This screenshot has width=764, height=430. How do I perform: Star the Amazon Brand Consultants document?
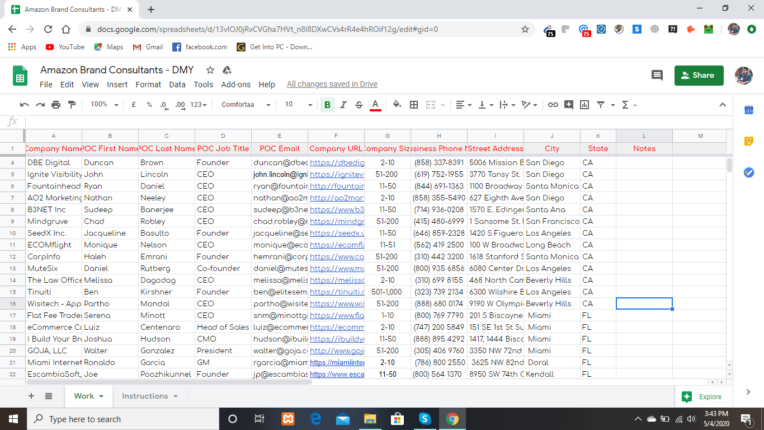point(210,70)
